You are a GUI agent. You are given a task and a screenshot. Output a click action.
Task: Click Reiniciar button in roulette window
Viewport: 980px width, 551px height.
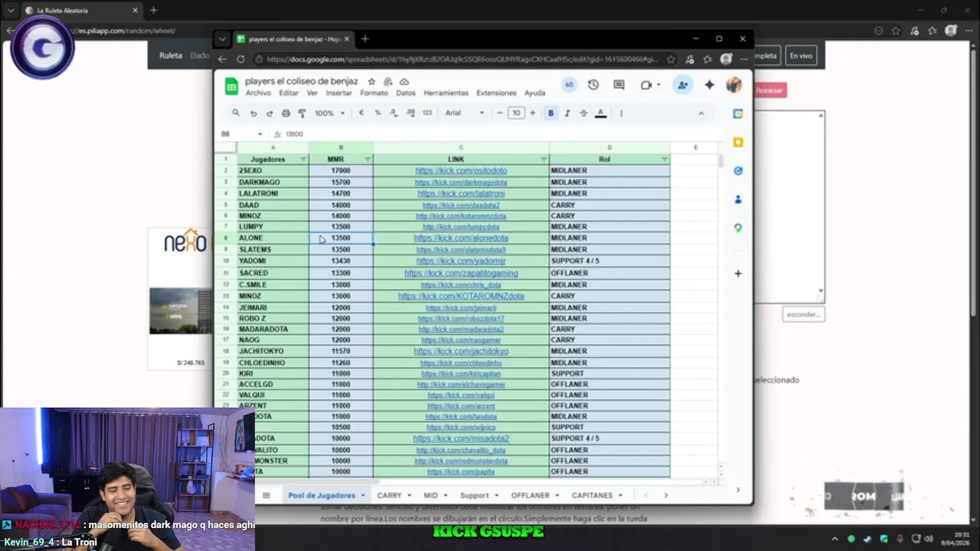point(769,90)
